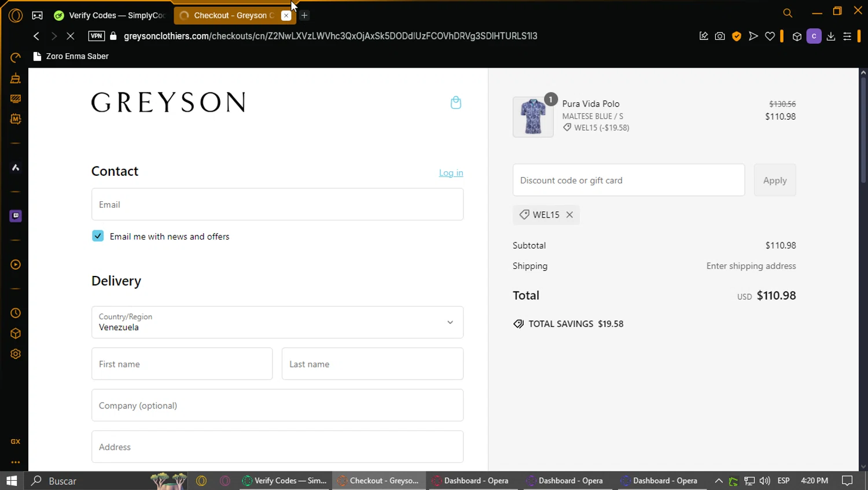Open the Easy Setup sliders icon
Viewport: 868px width, 490px height.
click(847, 36)
